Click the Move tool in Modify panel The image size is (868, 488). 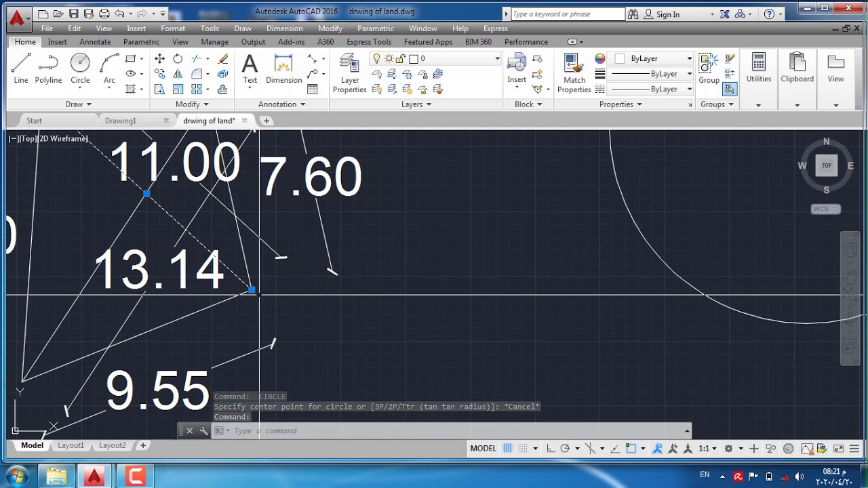(x=159, y=59)
